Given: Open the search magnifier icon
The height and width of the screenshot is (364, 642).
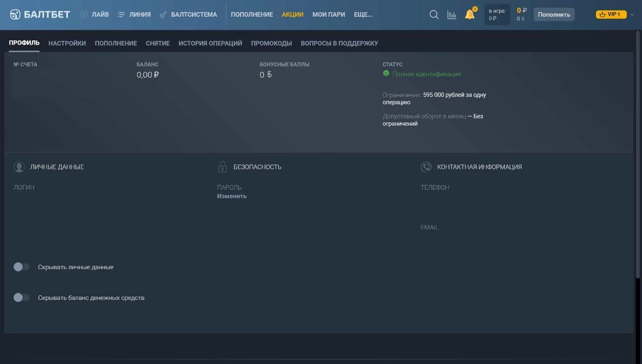Looking at the screenshot, I should pyautogui.click(x=434, y=14).
